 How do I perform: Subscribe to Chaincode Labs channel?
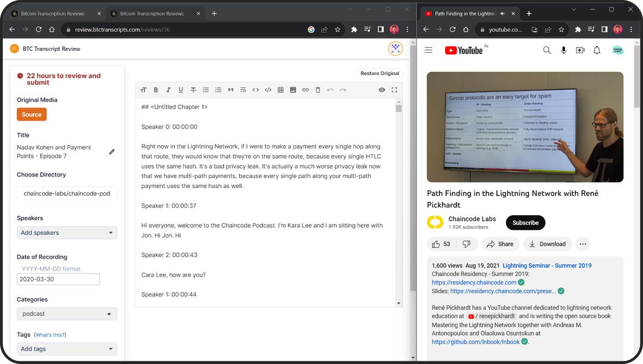click(525, 223)
